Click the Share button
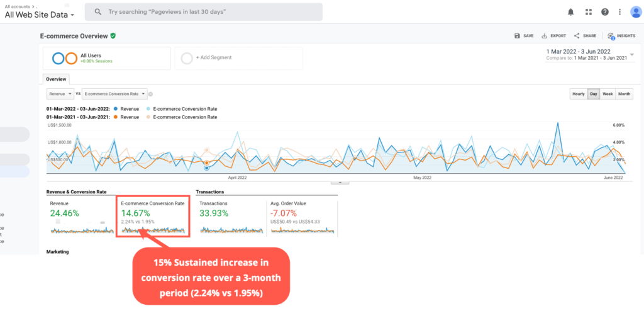Screen dimensions: 644x313 point(585,36)
